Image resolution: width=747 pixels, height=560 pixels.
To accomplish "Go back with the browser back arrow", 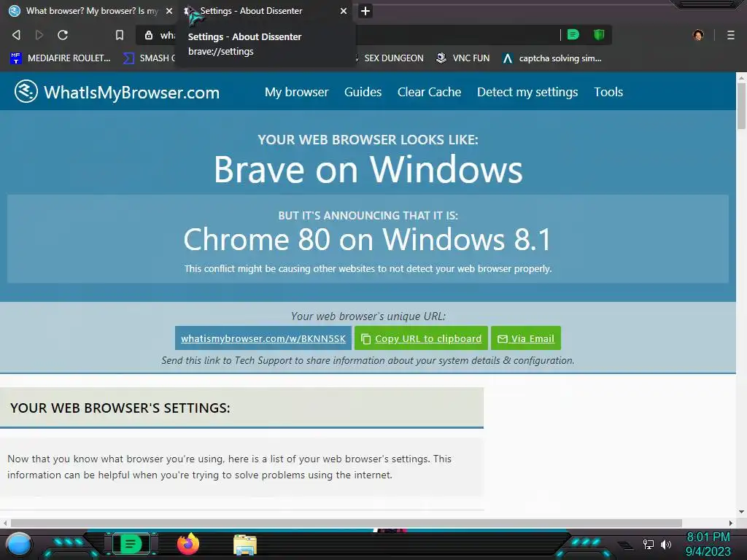I will click(16, 35).
